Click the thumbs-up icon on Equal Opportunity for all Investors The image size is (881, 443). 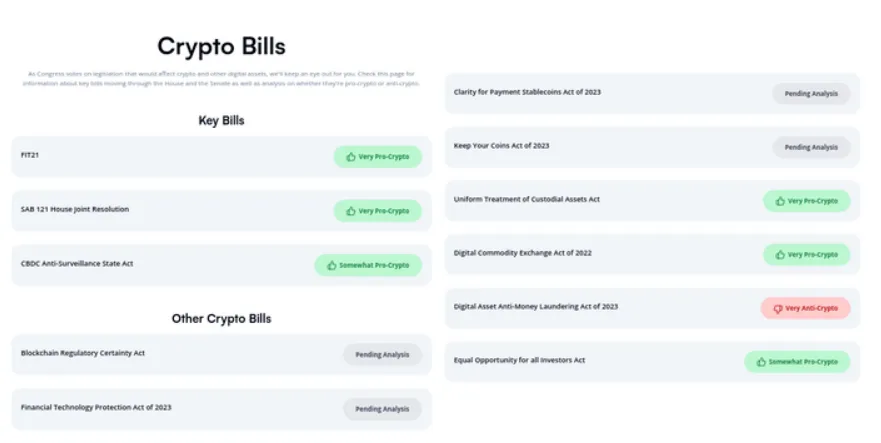pyautogui.click(x=761, y=362)
